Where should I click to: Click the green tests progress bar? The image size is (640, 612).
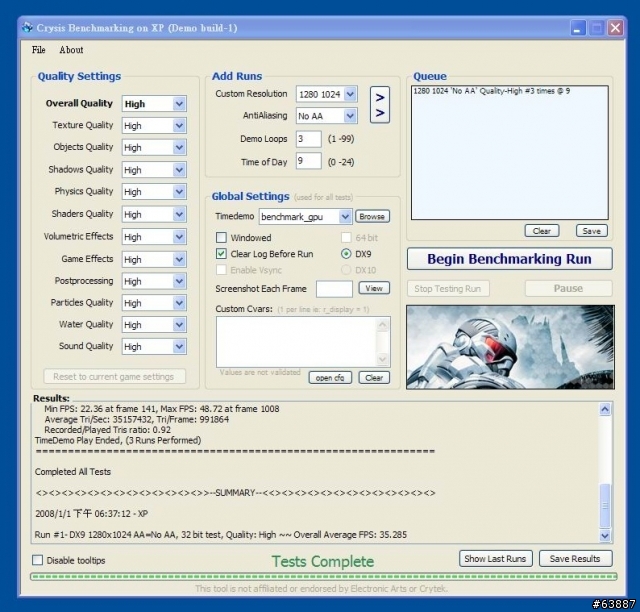click(324, 577)
